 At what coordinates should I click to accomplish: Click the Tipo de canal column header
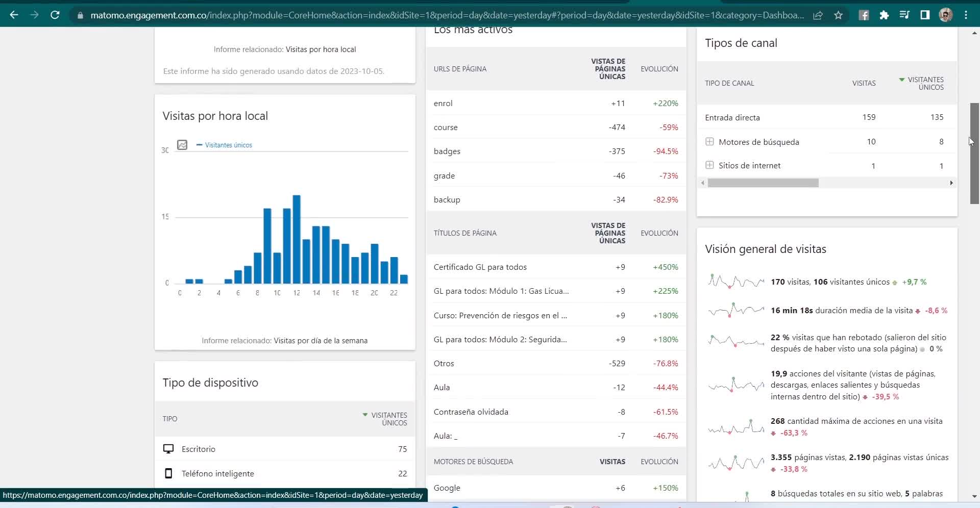(729, 83)
